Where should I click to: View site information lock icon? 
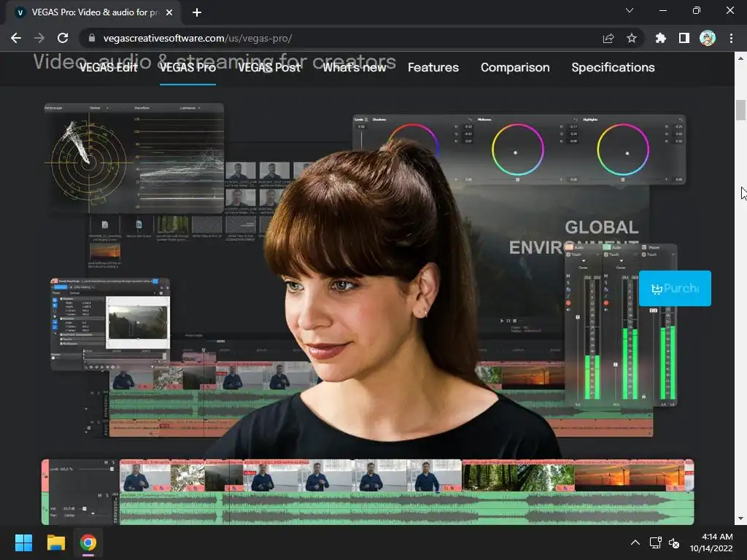click(x=91, y=38)
